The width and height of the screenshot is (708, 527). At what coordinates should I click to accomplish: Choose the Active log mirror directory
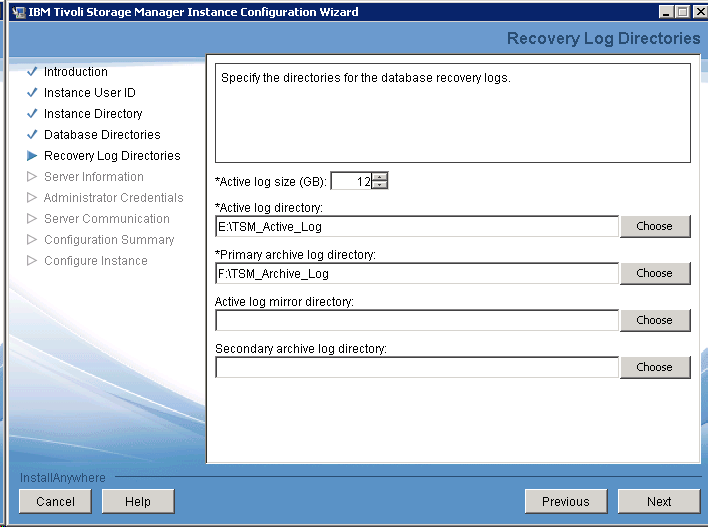[x=654, y=320]
